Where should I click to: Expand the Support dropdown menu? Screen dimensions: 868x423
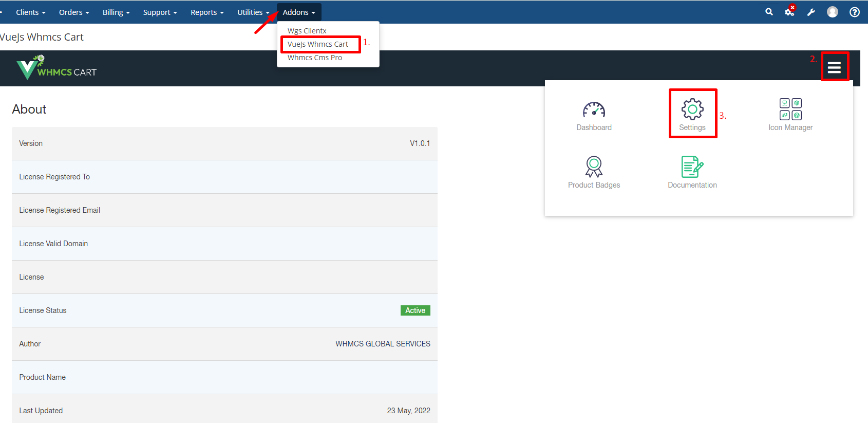[x=160, y=12]
